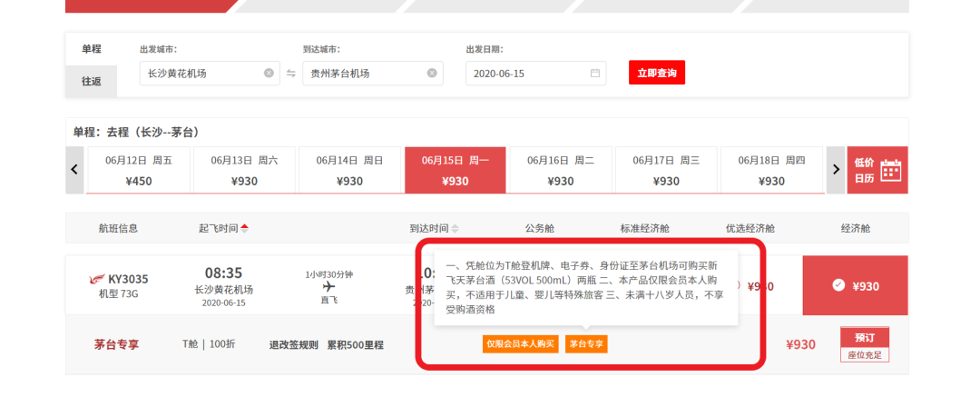The width and height of the screenshot is (980, 397).
Task: Choose date 06月16日 周二 ¥930
Action: coord(561,170)
